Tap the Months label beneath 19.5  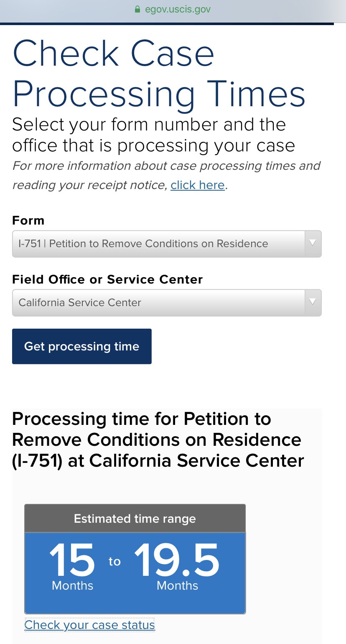coord(177,585)
